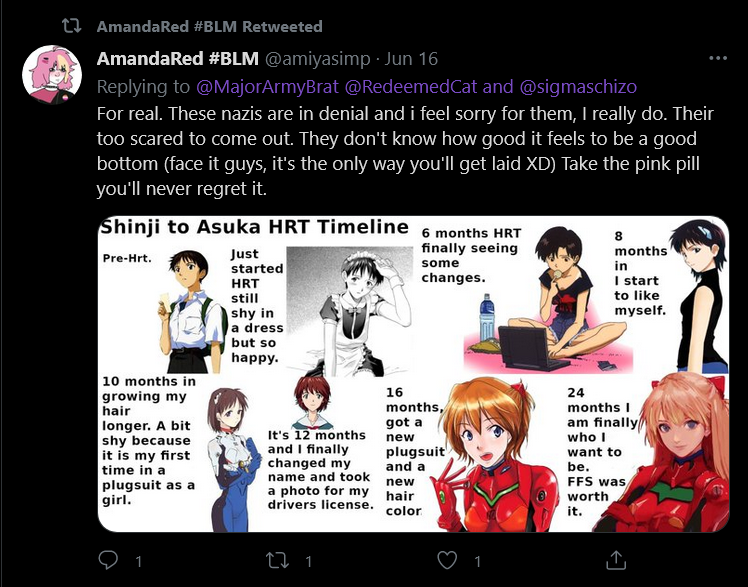Click the reply speech bubble icon
The height and width of the screenshot is (587, 748).
tap(108, 560)
